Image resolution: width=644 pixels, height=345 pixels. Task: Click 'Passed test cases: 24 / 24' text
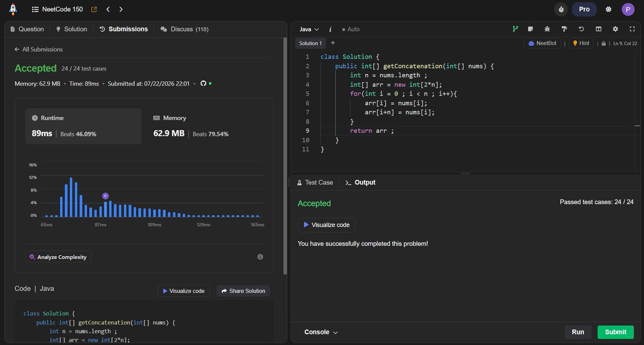pyautogui.click(x=597, y=202)
